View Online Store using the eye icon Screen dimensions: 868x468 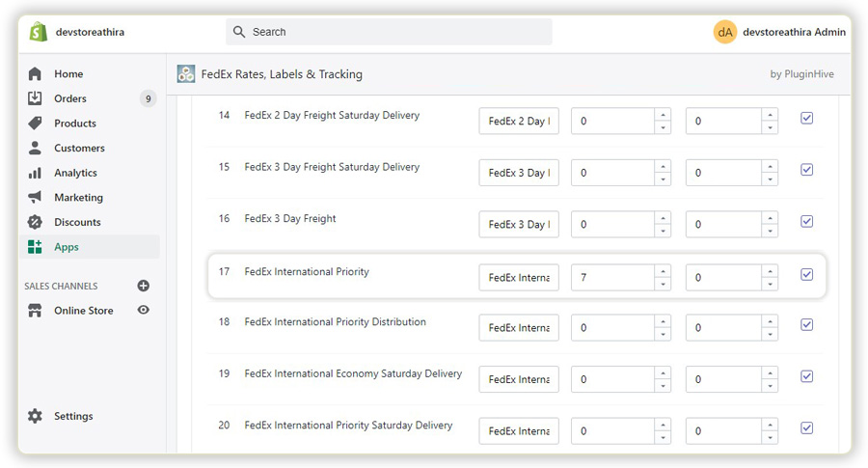click(144, 310)
